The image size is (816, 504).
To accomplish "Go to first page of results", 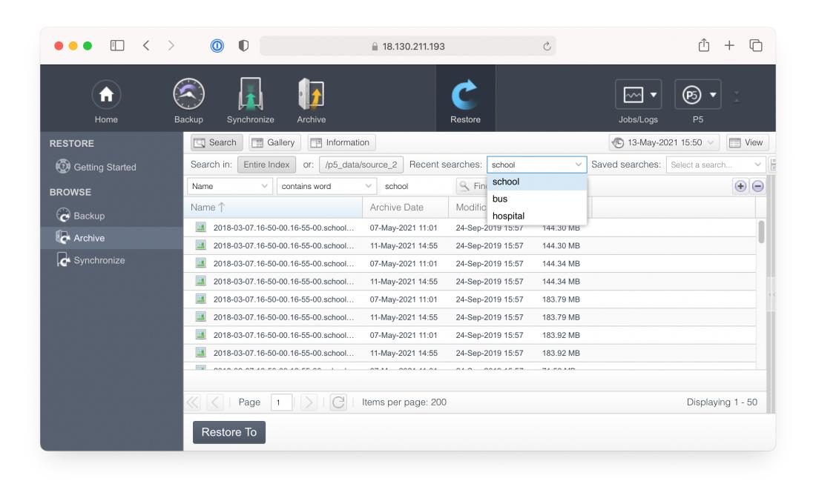I will [x=193, y=402].
